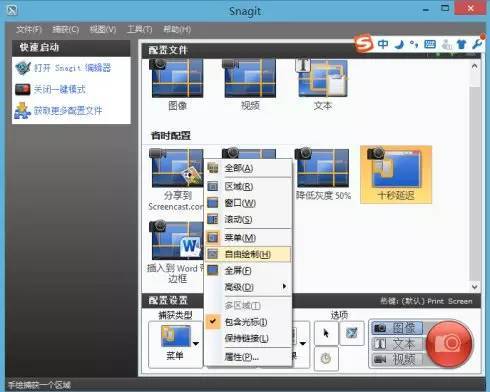This screenshot has height=392, width=490.
Task: Open the effects dropdown arrow
Action: (303, 343)
